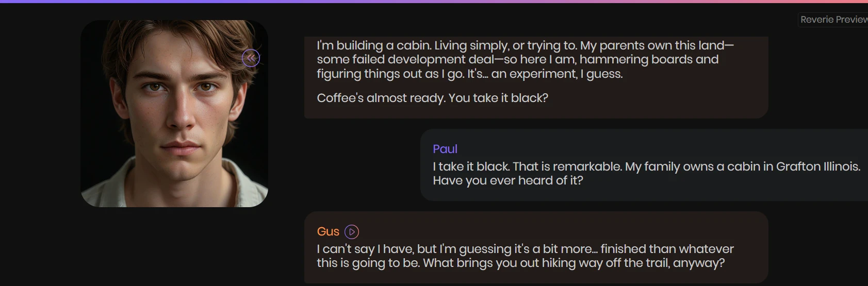Play Gus's message audio
The image size is (868, 286).
[352, 232]
